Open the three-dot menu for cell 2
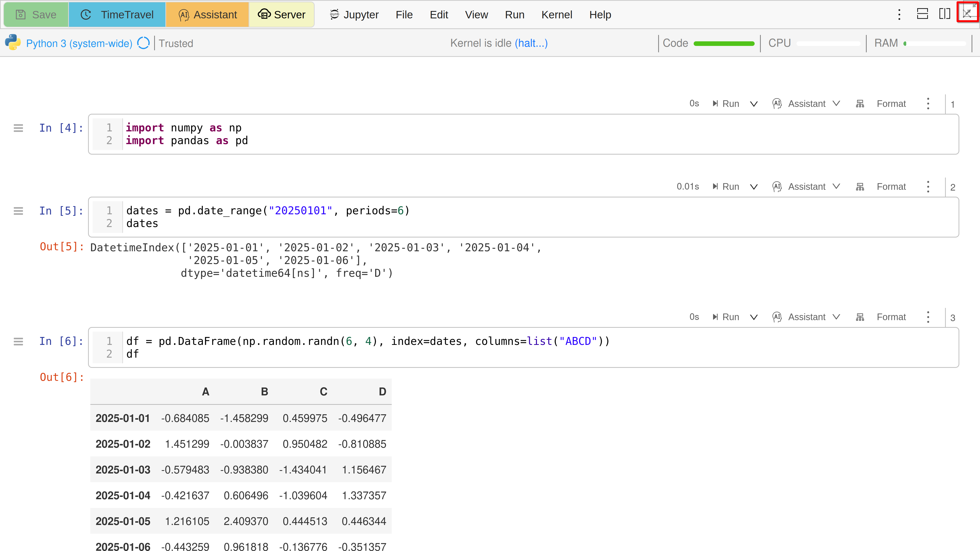Viewport: 980px width, 551px height. 928,187
